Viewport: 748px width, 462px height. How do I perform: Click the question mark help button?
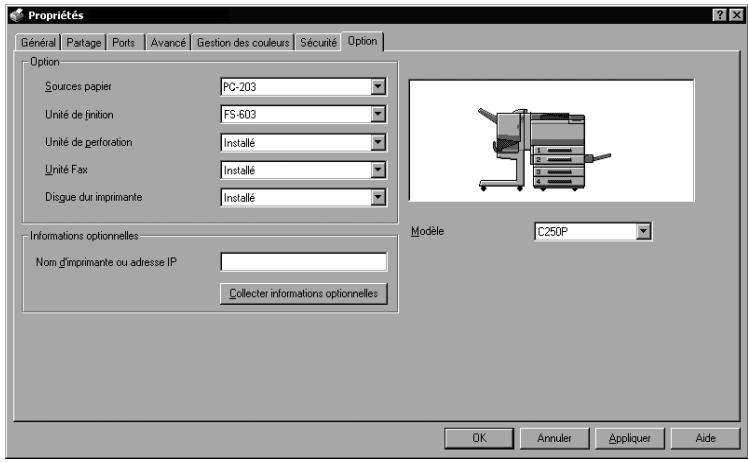[x=719, y=15]
